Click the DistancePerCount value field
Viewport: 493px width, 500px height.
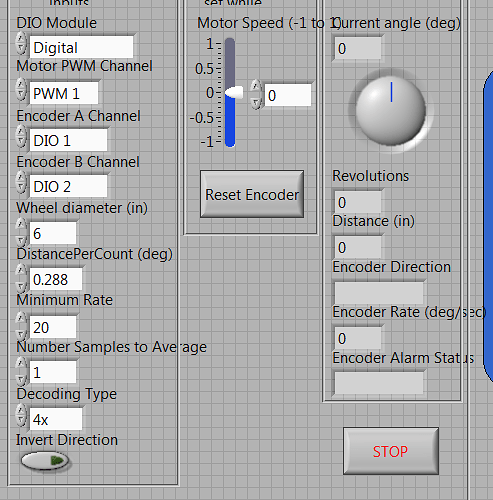[56, 279]
